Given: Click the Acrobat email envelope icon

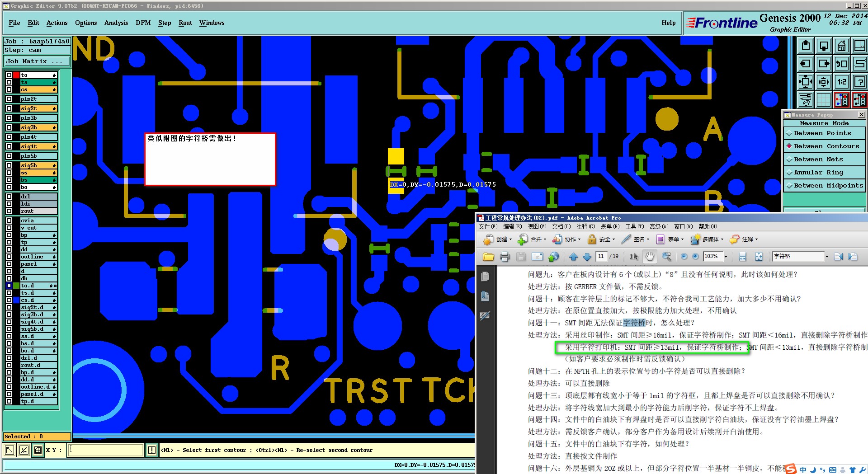Looking at the screenshot, I should click(537, 257).
